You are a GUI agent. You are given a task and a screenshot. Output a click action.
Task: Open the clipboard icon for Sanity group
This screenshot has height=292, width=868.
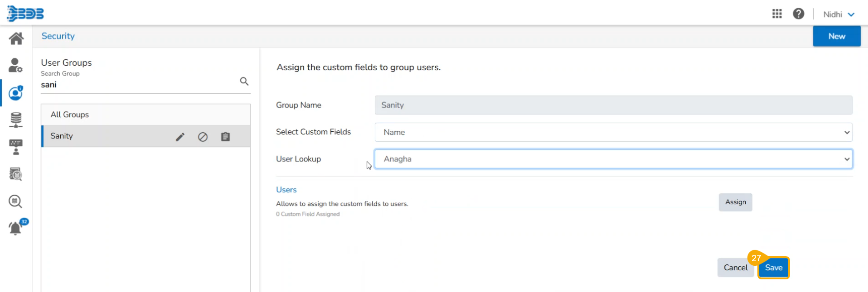point(225,137)
